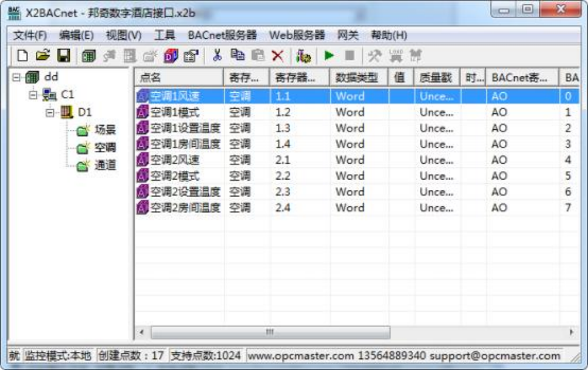Click the flask and gear toolbar icon

click(x=303, y=56)
